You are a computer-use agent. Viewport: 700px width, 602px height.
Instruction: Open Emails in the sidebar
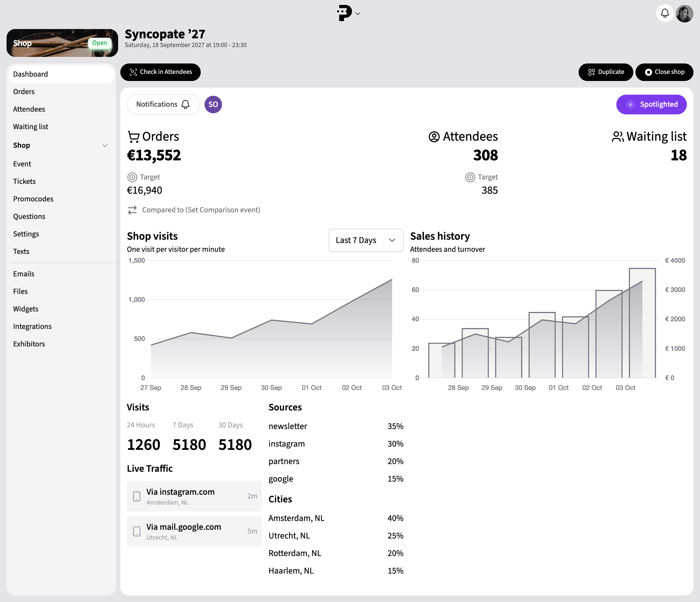[61, 274]
